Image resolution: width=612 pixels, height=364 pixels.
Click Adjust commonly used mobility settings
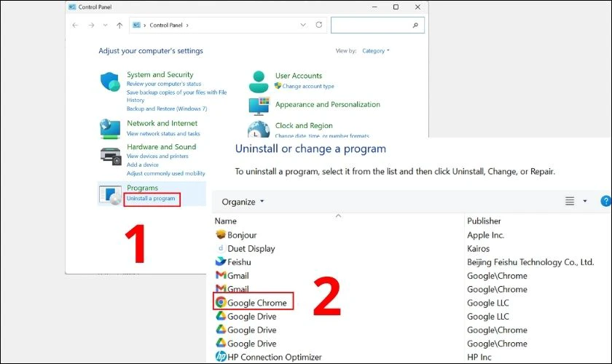(166, 173)
